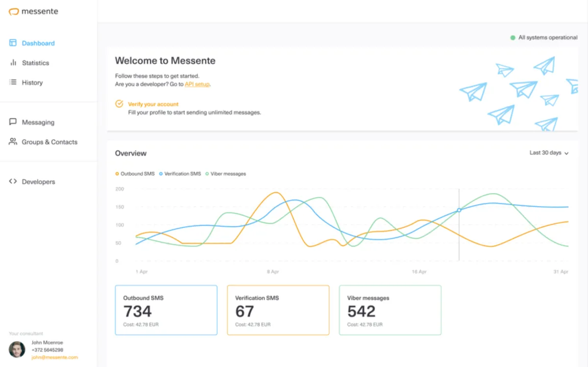Select the Viber messages 542 card

[390, 310]
